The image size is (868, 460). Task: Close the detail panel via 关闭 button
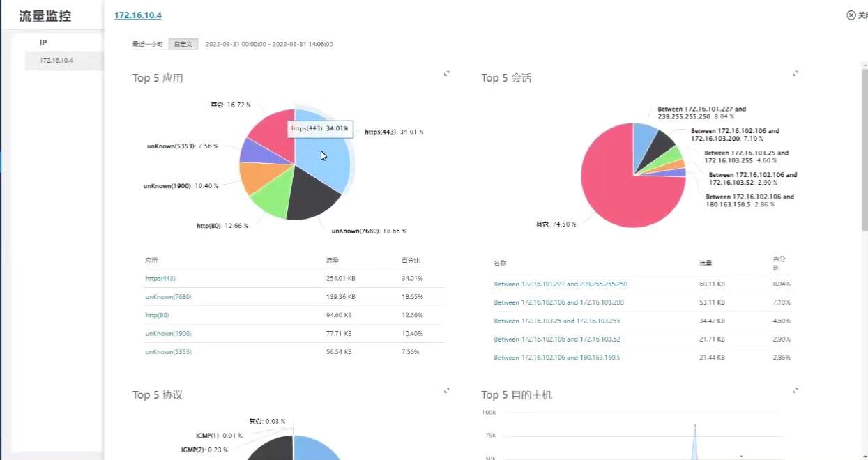tap(857, 15)
